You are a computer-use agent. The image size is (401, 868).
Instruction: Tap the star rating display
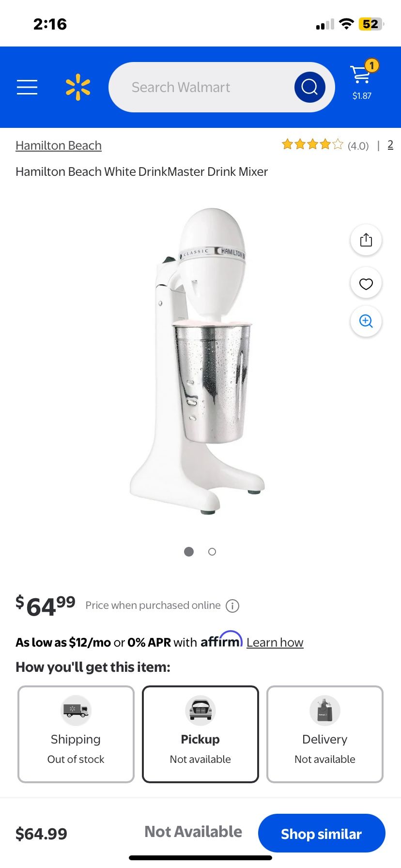click(313, 144)
